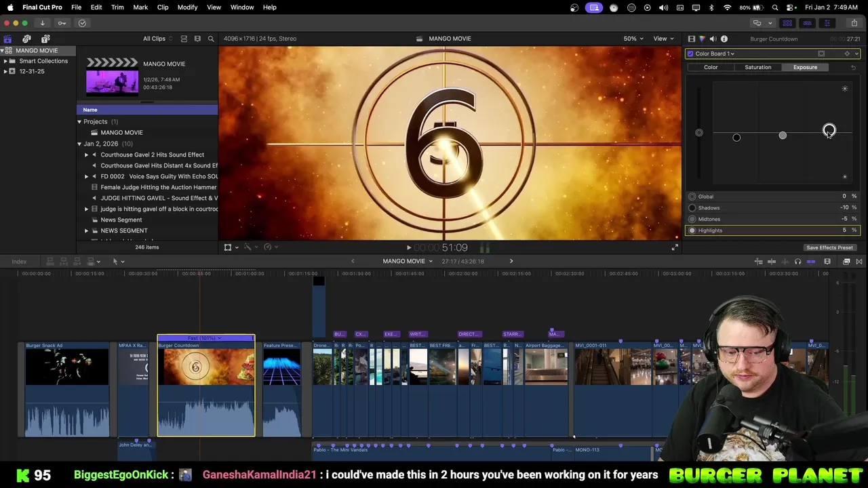Select the Shadows row radio
Screen dimensions: 868x488
coord(692,208)
